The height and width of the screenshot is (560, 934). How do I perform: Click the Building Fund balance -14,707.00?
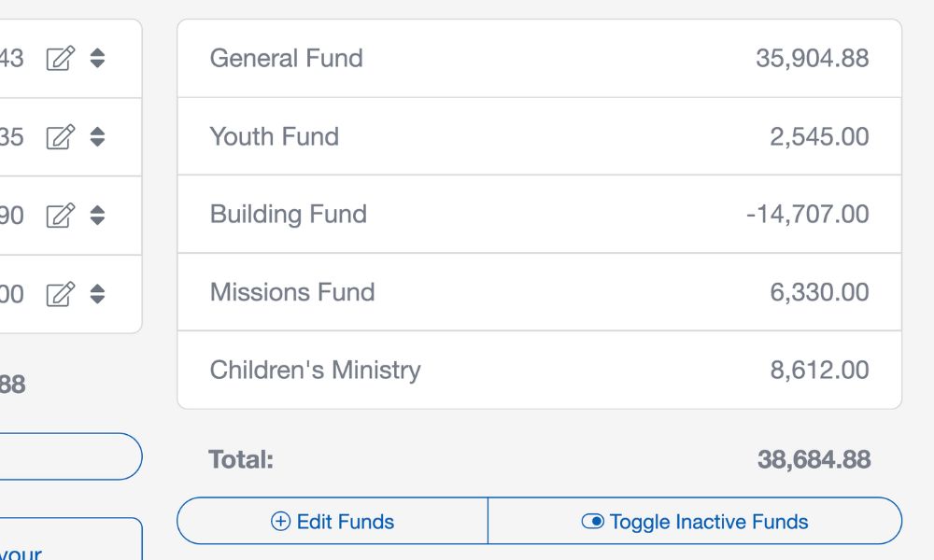pos(808,215)
